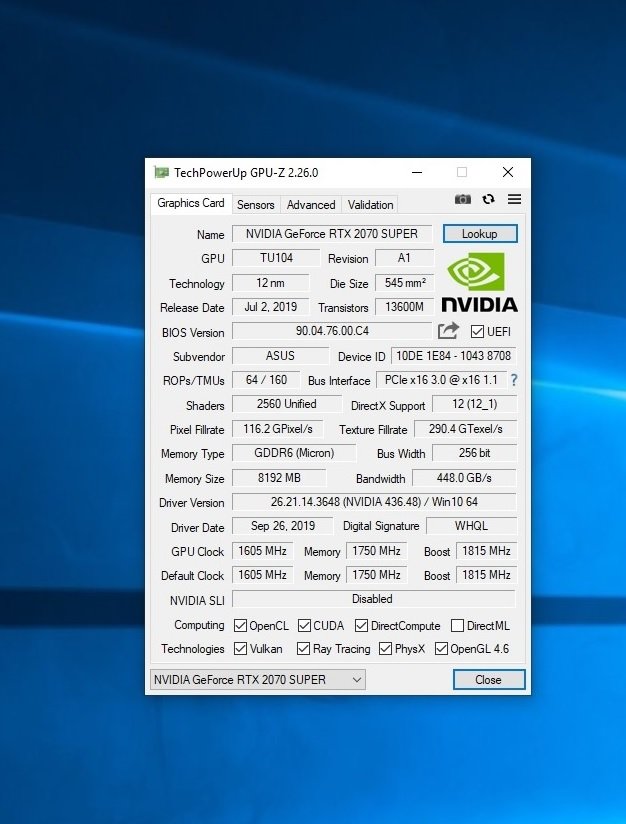Image resolution: width=626 pixels, height=824 pixels.
Task: Click the GPU Clock 1605 MHz value
Action: 262,551
